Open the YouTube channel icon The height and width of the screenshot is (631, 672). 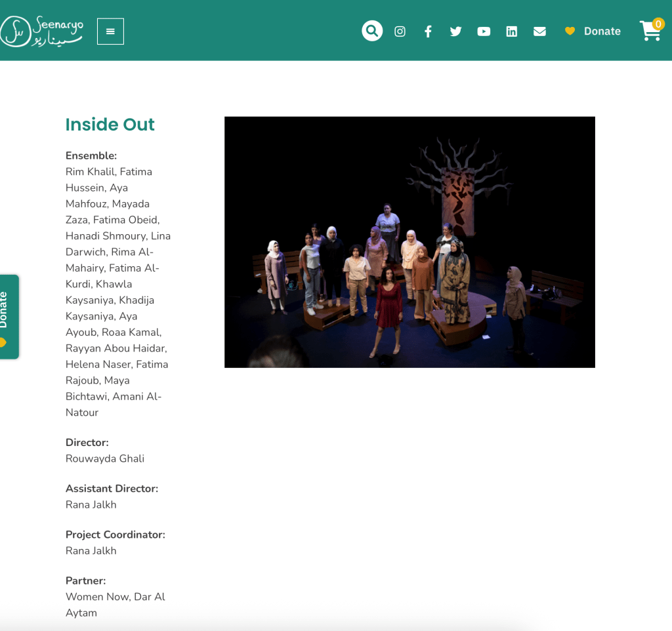484,31
